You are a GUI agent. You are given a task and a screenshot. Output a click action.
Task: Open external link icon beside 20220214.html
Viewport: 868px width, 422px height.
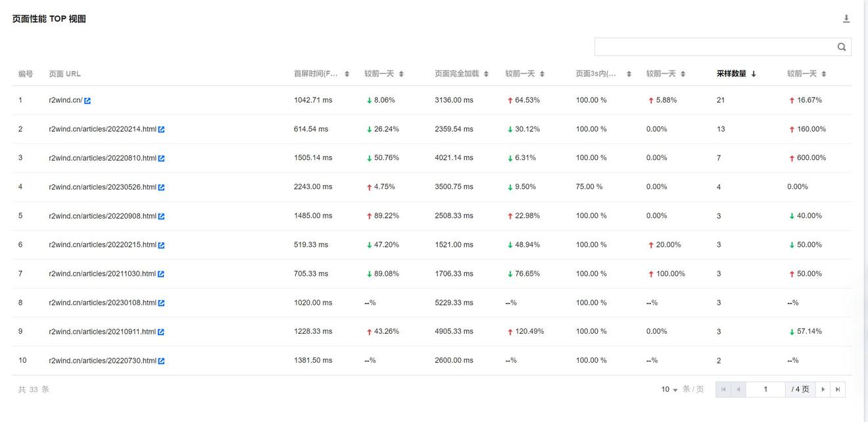coord(160,128)
